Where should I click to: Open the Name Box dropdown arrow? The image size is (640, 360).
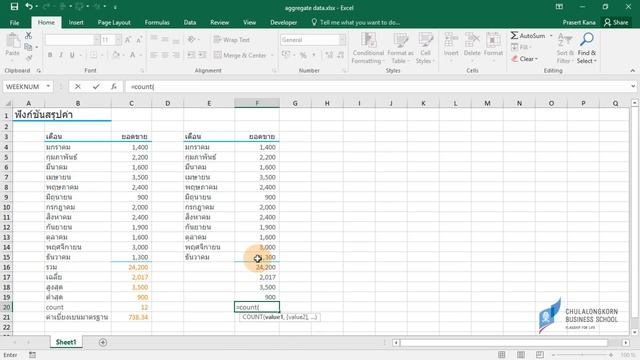(48, 87)
